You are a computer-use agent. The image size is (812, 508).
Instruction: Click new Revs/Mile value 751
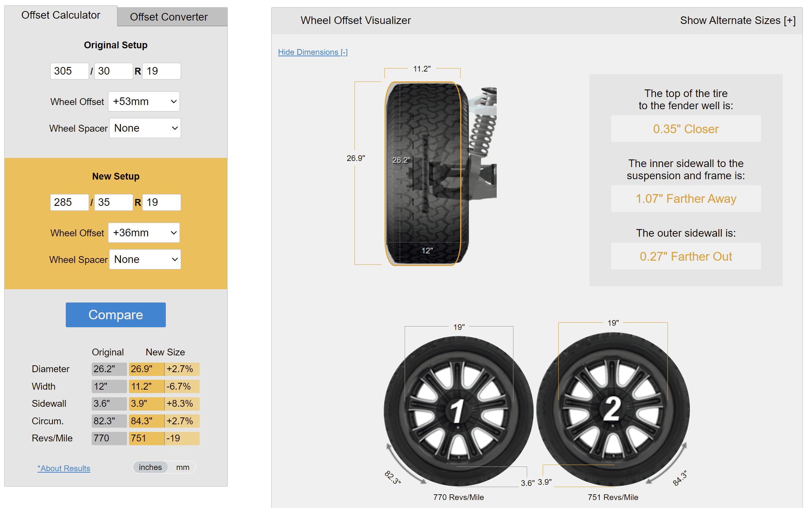point(146,438)
